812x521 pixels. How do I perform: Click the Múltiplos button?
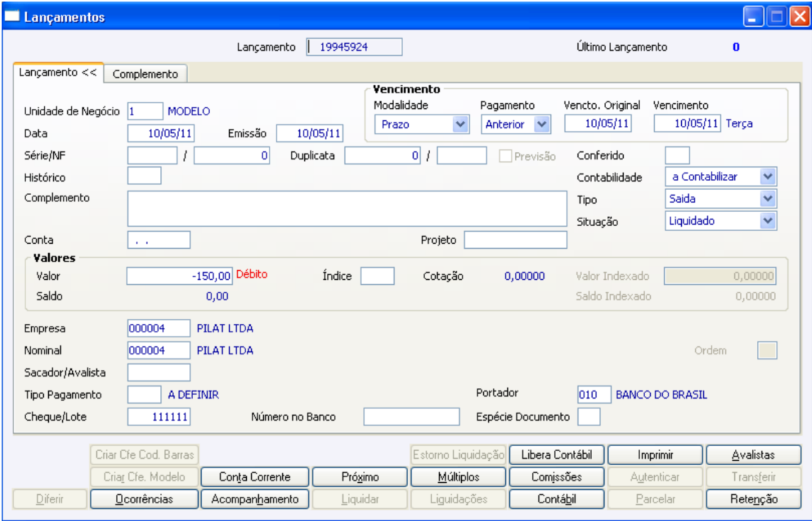pos(458,477)
